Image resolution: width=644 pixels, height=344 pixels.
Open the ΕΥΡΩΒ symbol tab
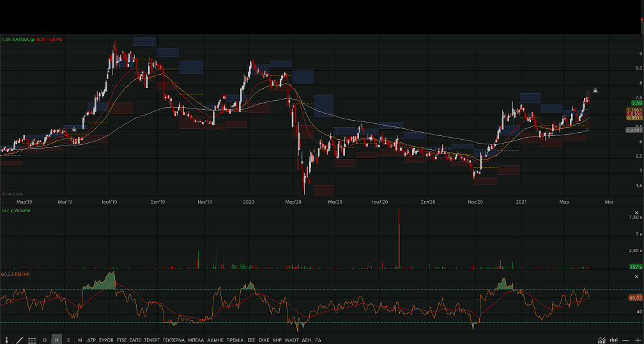(x=106, y=340)
